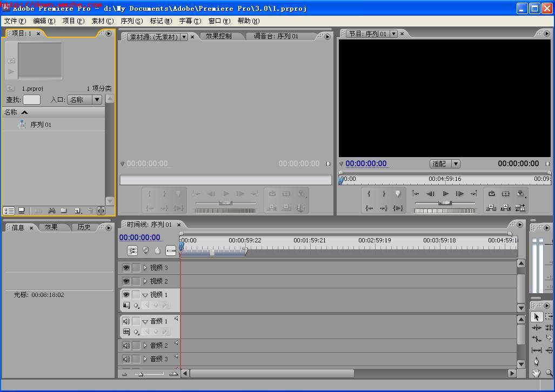555x392 pixels.
Task: Go to previous marker in Program monitor
Action: point(416,193)
